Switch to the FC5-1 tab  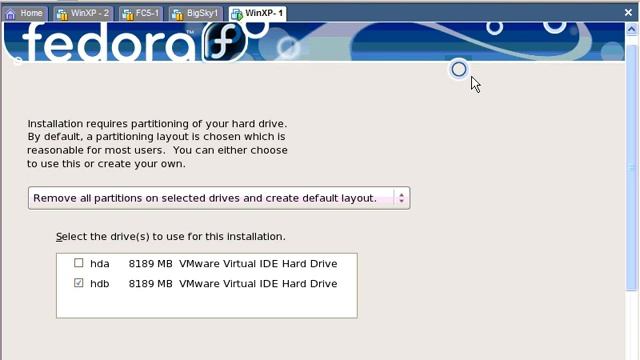click(141, 13)
